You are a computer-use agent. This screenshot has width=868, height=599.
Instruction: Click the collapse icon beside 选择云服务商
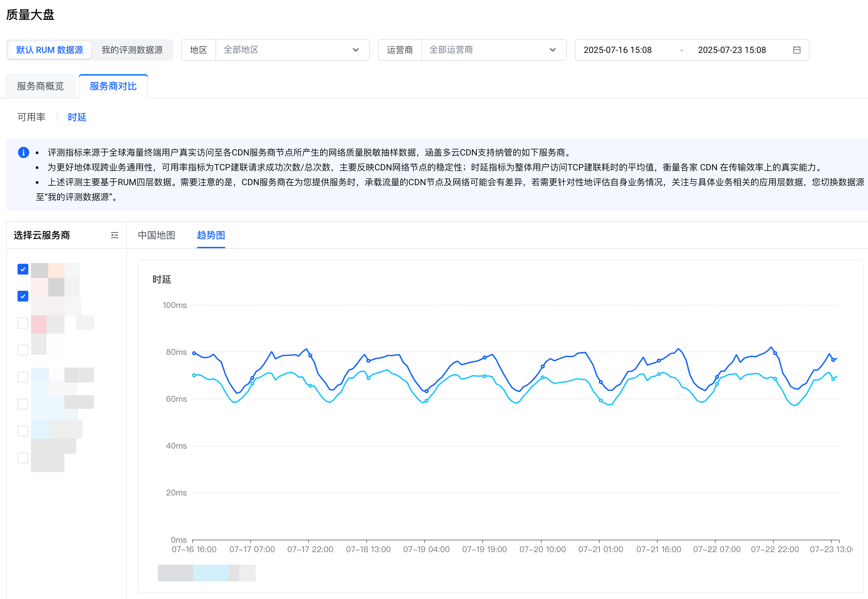(114, 235)
